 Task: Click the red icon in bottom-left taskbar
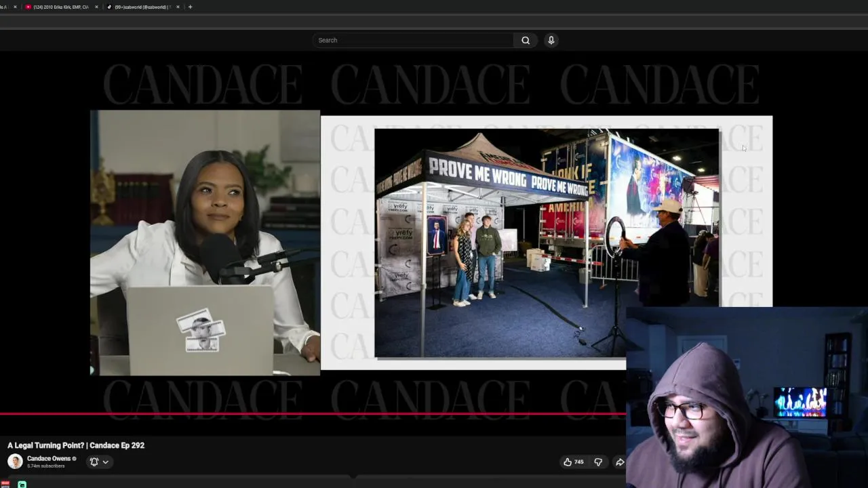coord(5,484)
